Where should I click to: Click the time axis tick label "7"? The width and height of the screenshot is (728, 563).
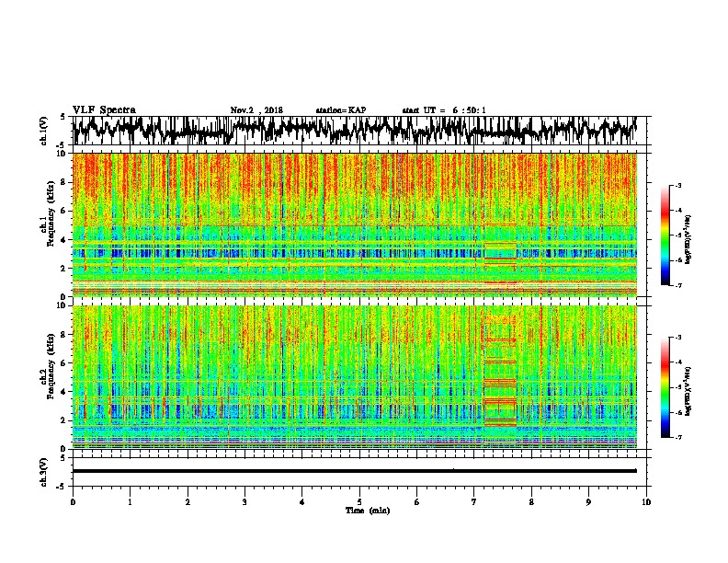[474, 502]
